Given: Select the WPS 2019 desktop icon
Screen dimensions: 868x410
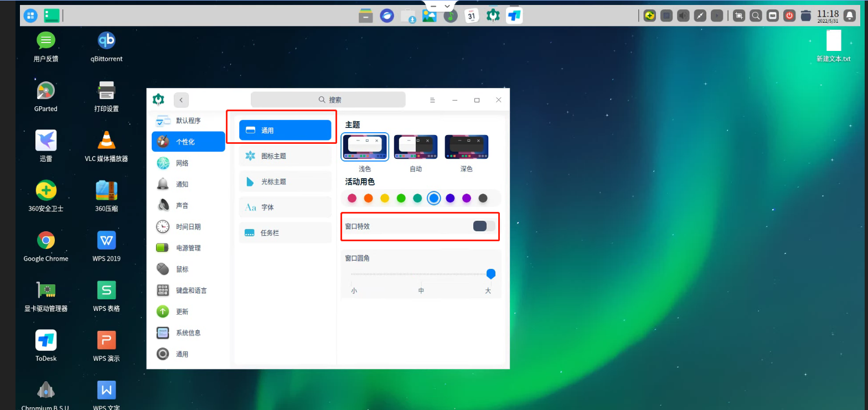Looking at the screenshot, I should 106,246.
